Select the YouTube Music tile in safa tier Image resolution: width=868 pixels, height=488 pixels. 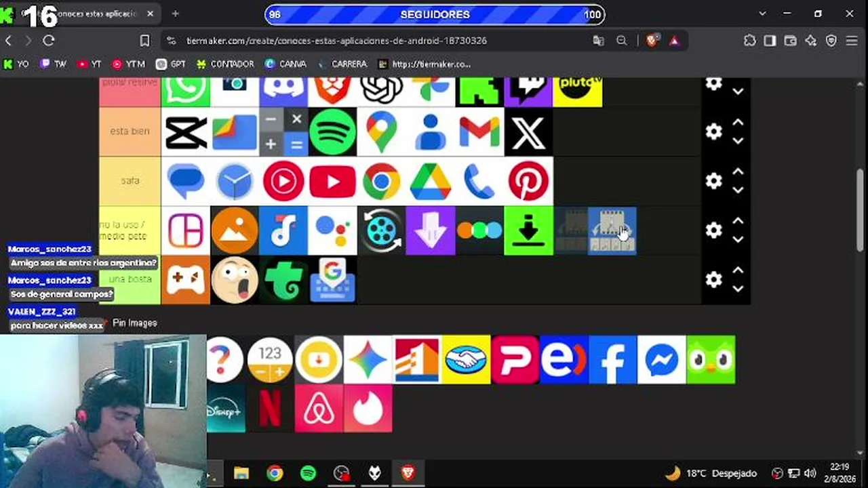(x=283, y=181)
